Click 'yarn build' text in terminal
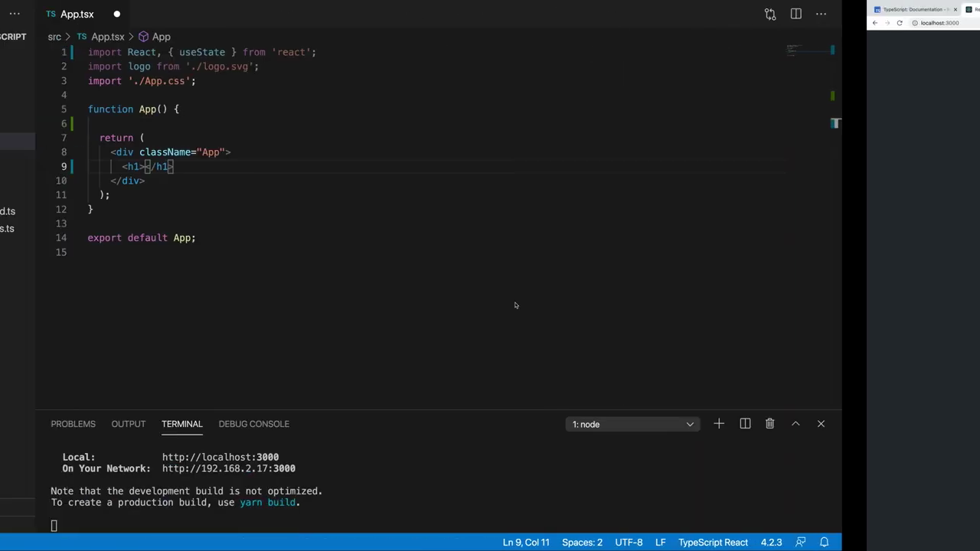 tap(268, 503)
